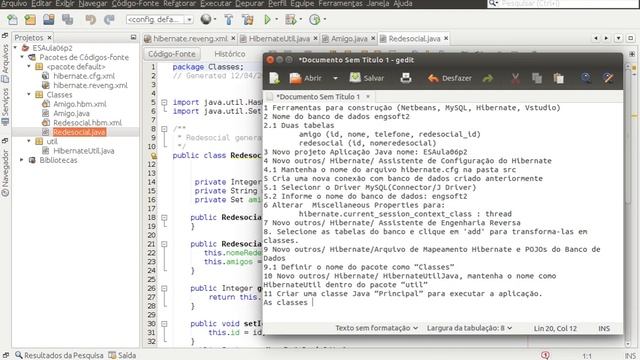Collapse the Pacotes de Códigos-fonte node
Screen dimensions: 640x360
point(22,57)
